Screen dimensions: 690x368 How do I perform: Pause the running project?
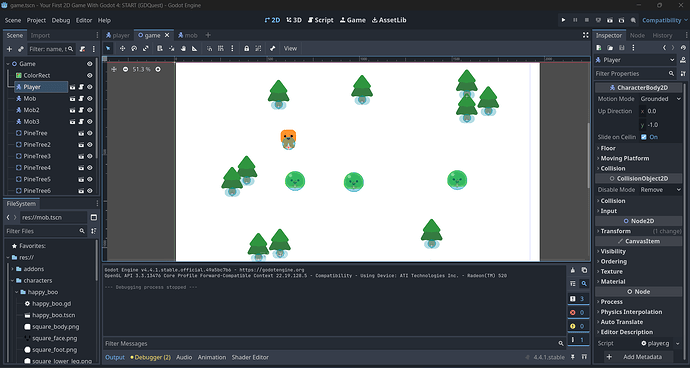click(575, 20)
